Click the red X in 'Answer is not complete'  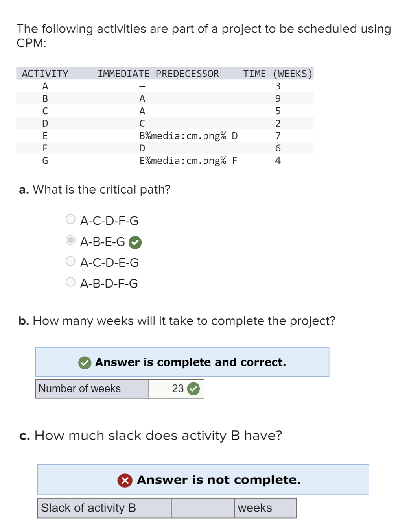point(124,480)
